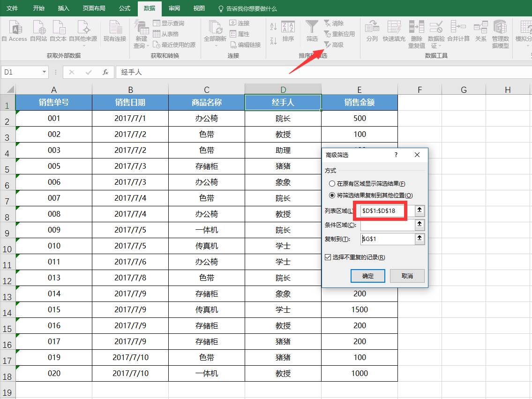Viewport: 532px width, 399px height.
Task: Click the formula bar showing 经手人
Action: coord(324,72)
